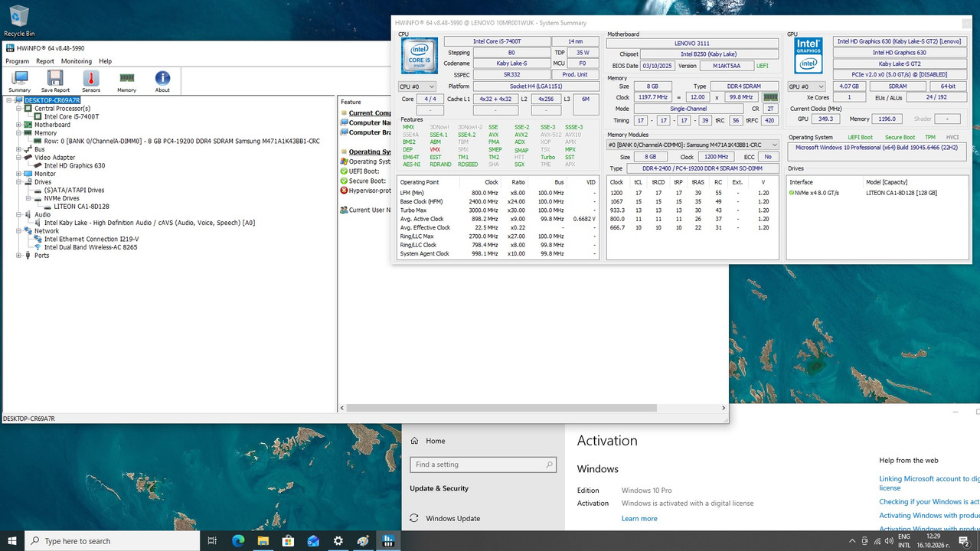The height and width of the screenshot is (551, 980).
Task: Open Microsoft Edge from the taskbar
Action: [238, 541]
